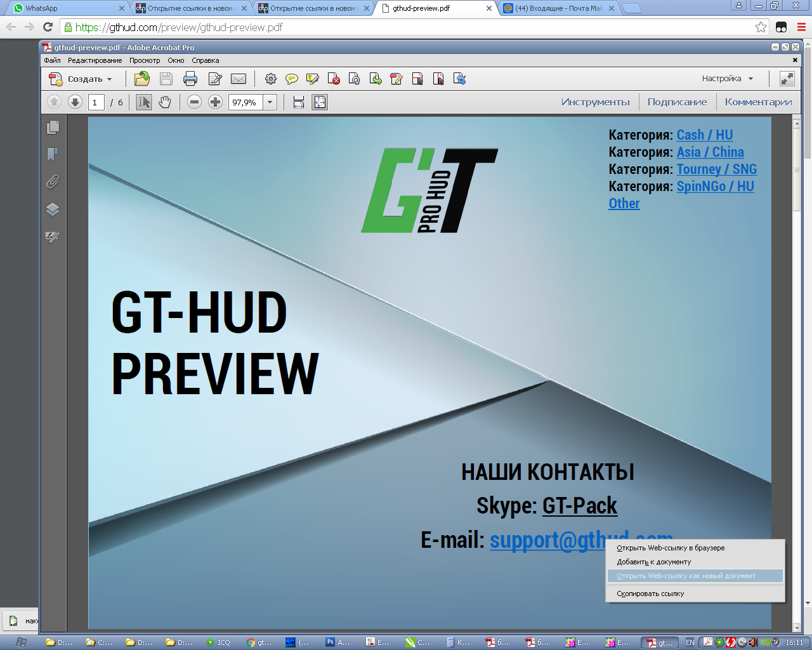Image resolution: width=812 pixels, height=650 pixels.
Task: Click the Open file folder icon
Action: point(142,79)
